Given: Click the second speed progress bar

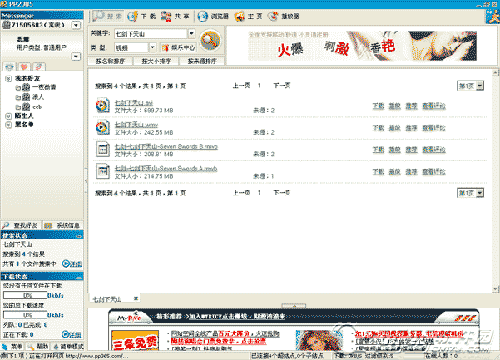Looking at the screenshot, I should pos(25,315).
